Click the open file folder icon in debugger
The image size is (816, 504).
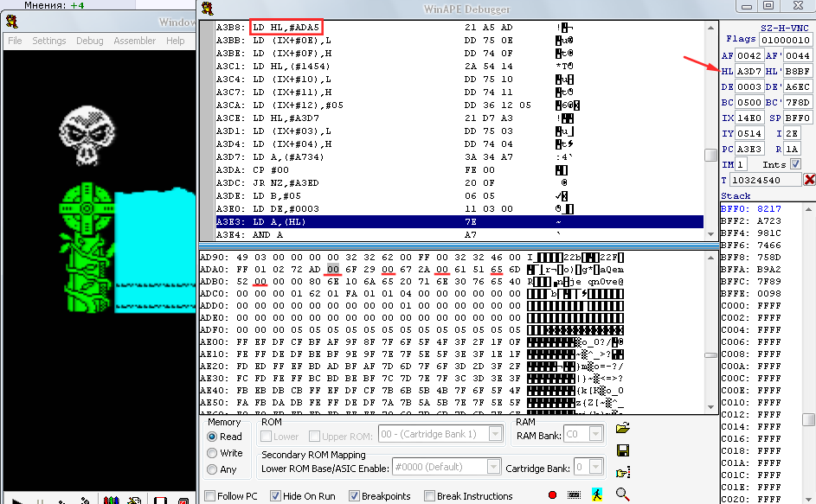[x=623, y=428]
